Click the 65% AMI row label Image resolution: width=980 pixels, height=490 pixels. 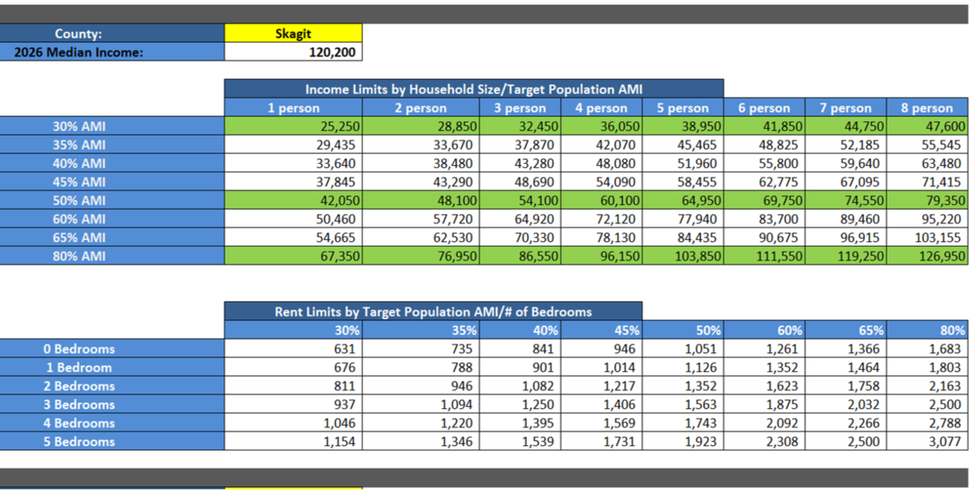112,237
